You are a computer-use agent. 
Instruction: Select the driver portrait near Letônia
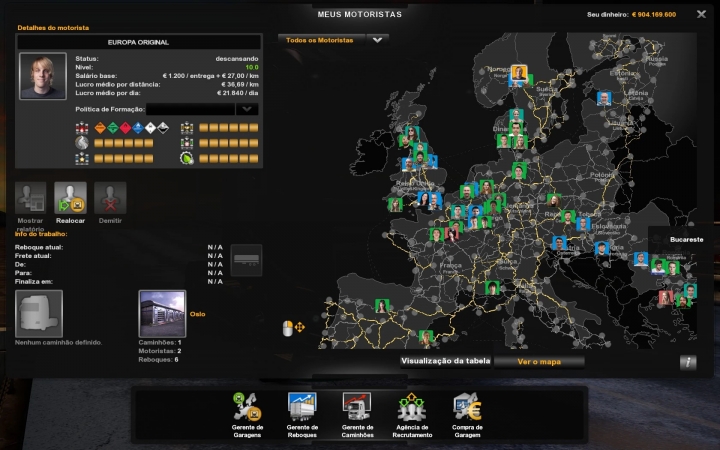tap(604, 98)
